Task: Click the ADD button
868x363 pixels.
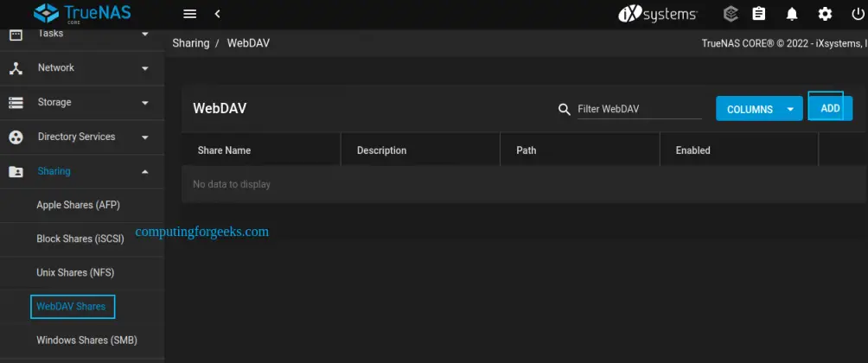Action: tap(830, 109)
